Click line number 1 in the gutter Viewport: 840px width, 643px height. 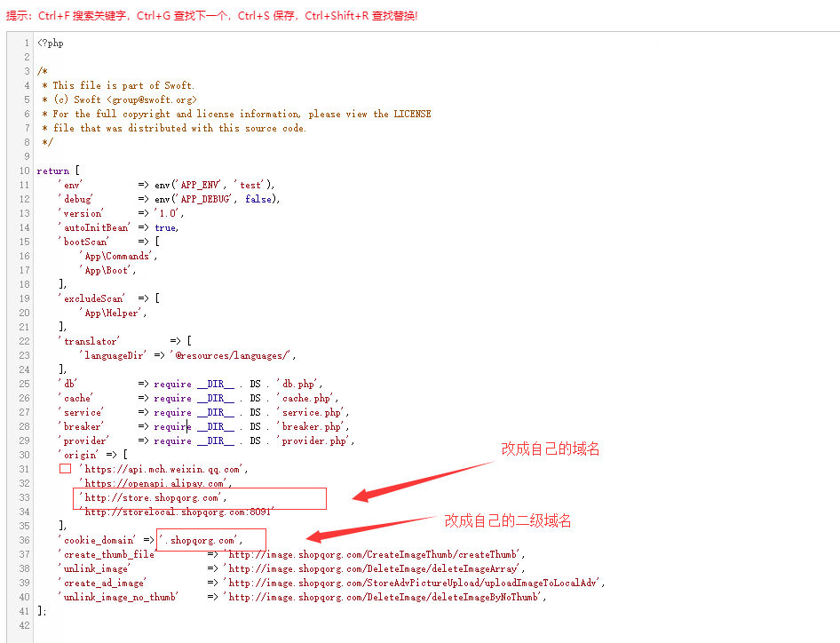[x=27, y=43]
